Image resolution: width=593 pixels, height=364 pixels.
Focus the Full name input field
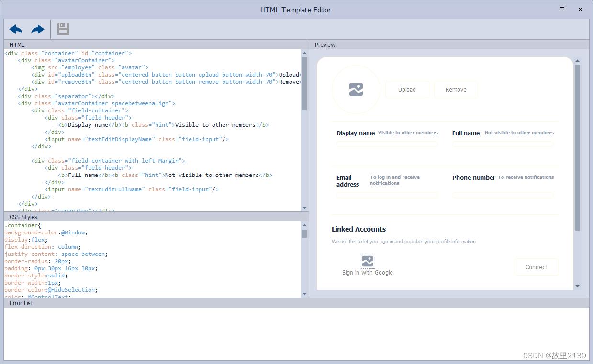click(503, 144)
